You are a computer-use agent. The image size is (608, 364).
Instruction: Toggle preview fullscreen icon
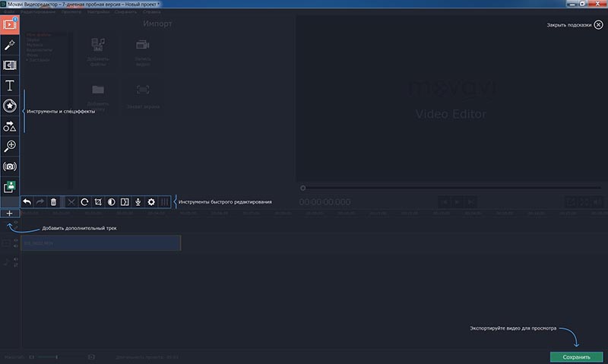[x=584, y=202]
